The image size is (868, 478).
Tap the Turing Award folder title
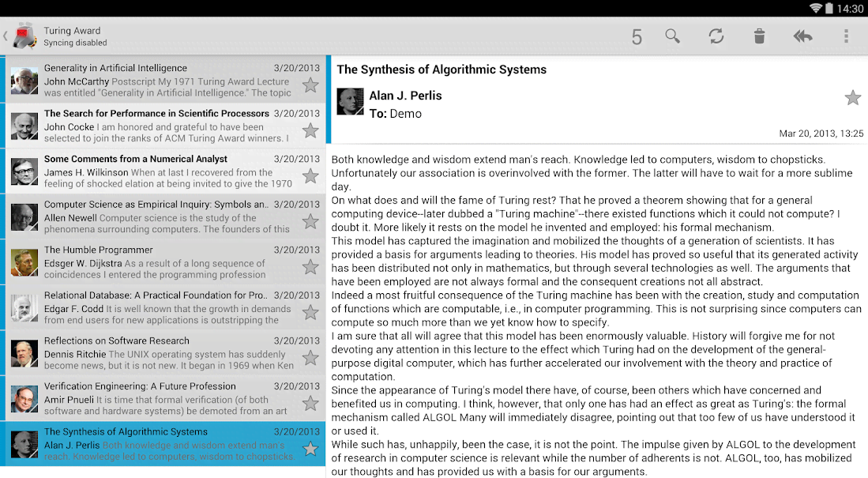72,31
